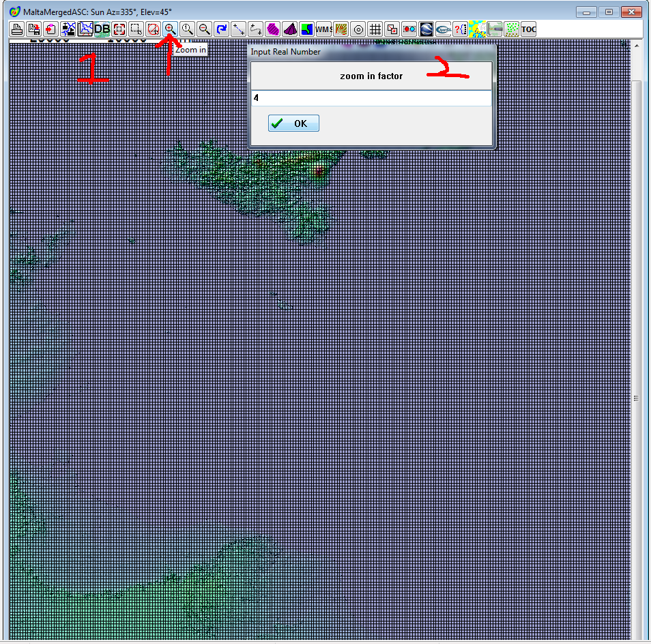651x644 pixels.
Task: Click the red-cyan anaglyph glasses icon
Action: pyautogui.click(x=409, y=29)
